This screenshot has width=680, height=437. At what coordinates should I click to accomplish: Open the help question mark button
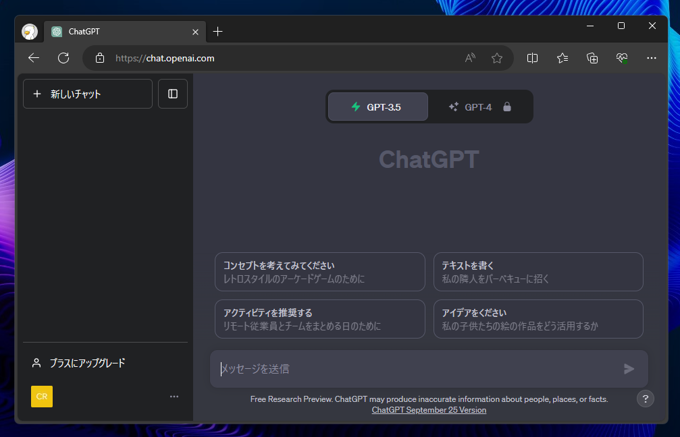[645, 399]
